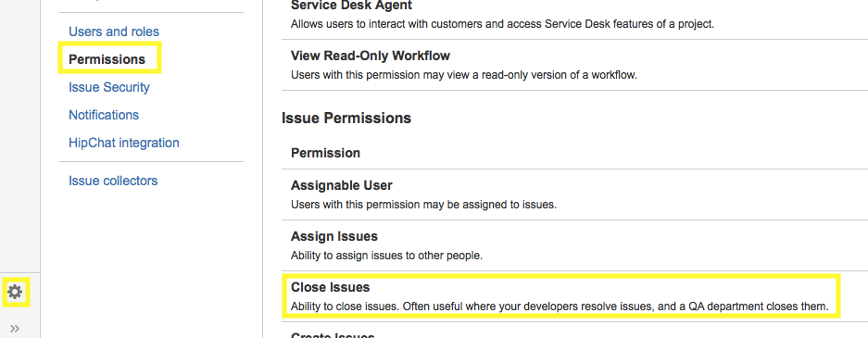The height and width of the screenshot is (338, 868).
Task: Click the Close Issues description about QA department
Action: [x=560, y=307]
